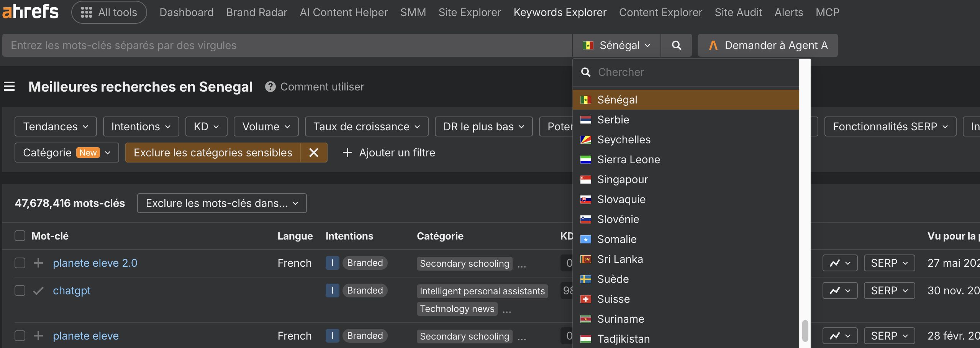This screenshot has height=348, width=980.
Task: Check the planete eleve row checkbox
Action: coord(20,336)
